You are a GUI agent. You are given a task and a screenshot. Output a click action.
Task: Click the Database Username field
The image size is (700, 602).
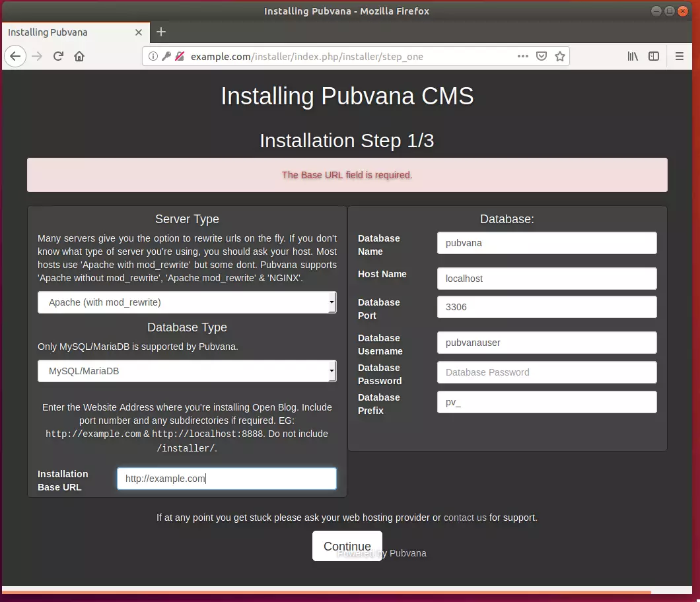point(547,343)
